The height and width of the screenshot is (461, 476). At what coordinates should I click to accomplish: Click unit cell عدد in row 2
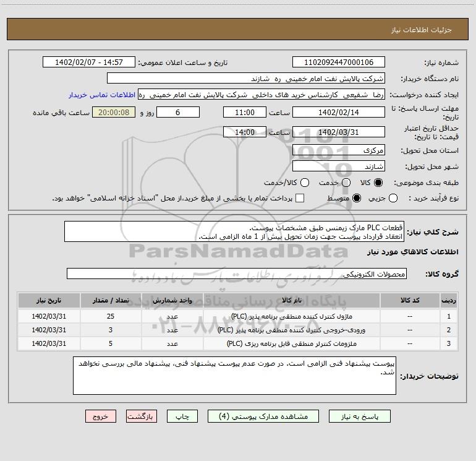pos(172,330)
